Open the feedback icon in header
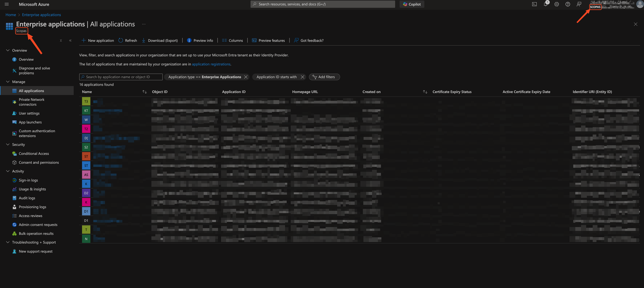 click(x=579, y=4)
